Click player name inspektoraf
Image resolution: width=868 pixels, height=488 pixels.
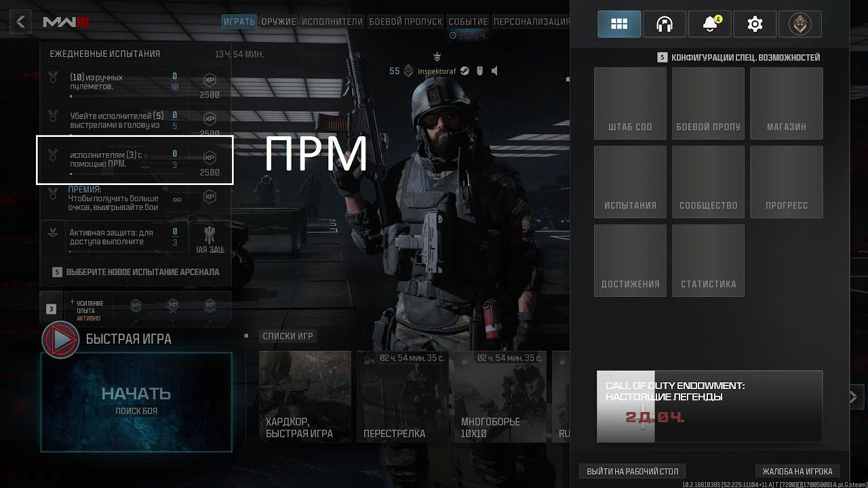tap(437, 70)
